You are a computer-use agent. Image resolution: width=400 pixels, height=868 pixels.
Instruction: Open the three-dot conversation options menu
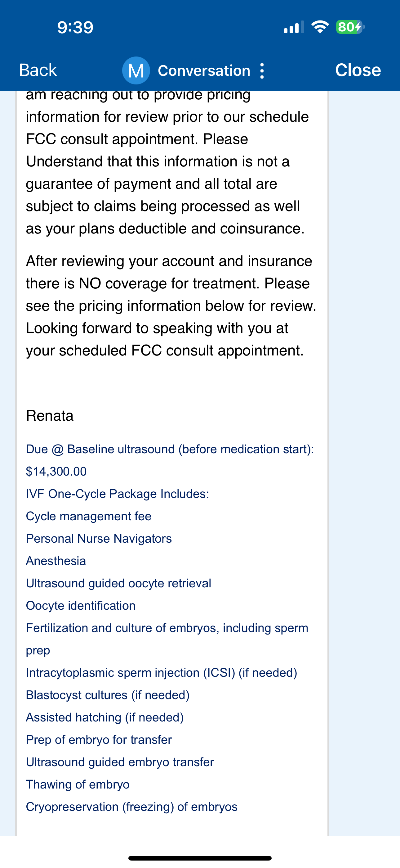point(262,71)
